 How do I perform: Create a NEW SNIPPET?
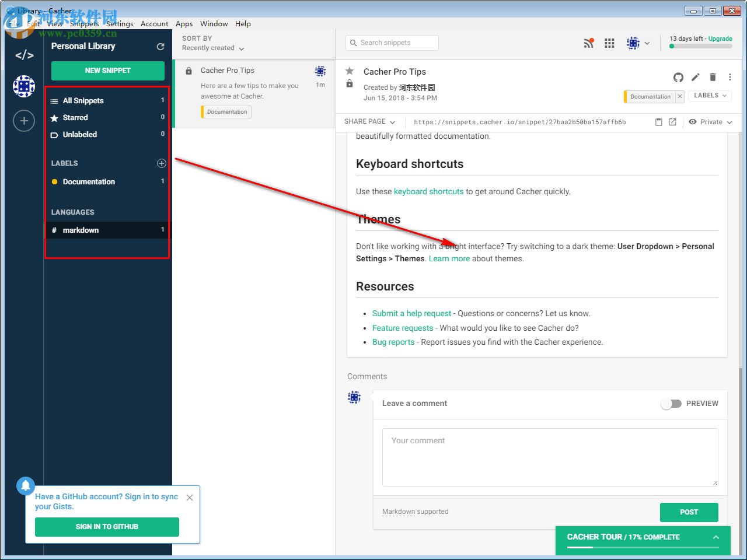tap(108, 71)
